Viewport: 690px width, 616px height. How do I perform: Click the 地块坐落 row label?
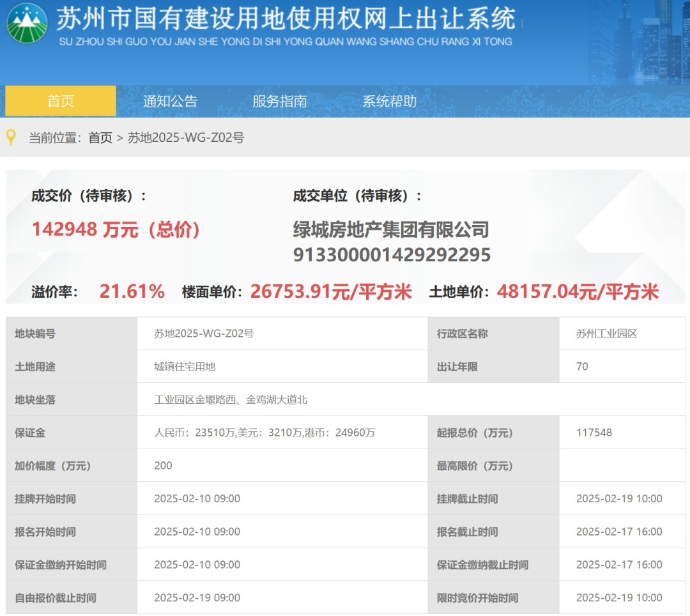tap(35, 399)
